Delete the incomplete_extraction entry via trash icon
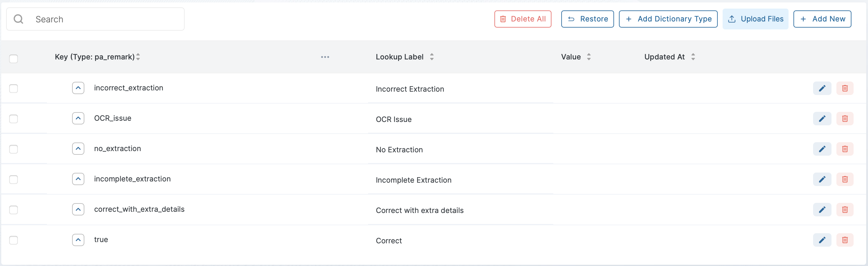Screen dimensions: 868x266 (x=844, y=179)
